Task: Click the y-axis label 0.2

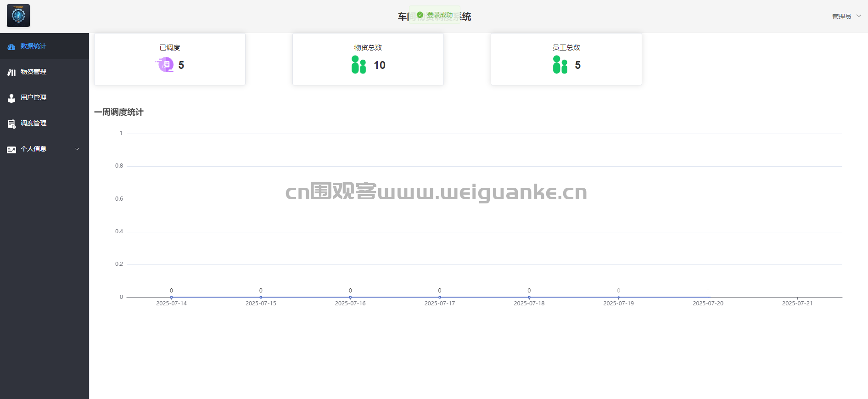Action: coord(119,264)
